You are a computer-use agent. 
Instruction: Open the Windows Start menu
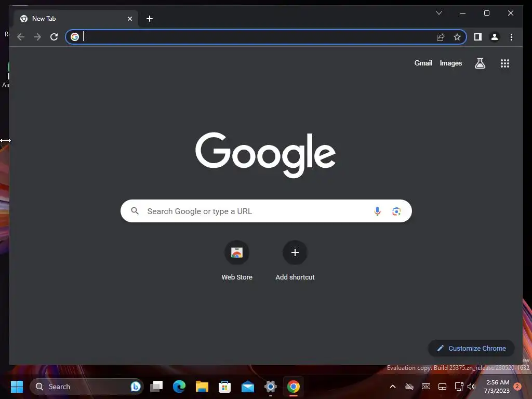click(x=17, y=387)
